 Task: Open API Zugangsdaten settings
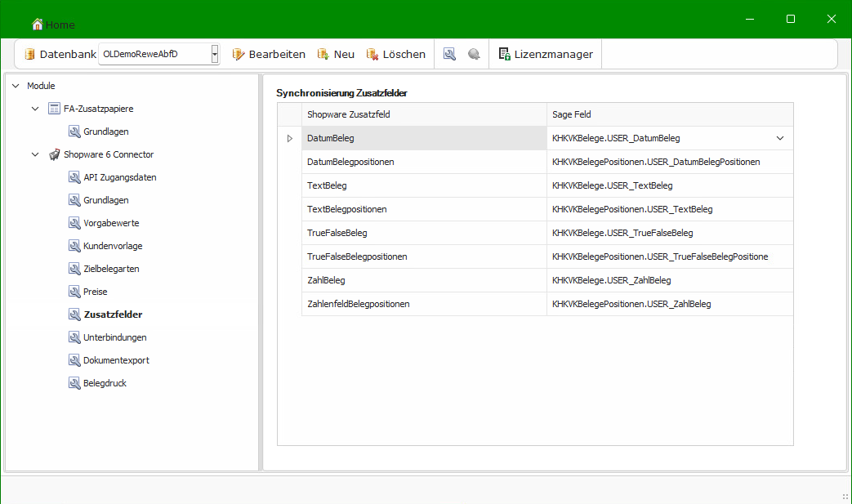119,177
